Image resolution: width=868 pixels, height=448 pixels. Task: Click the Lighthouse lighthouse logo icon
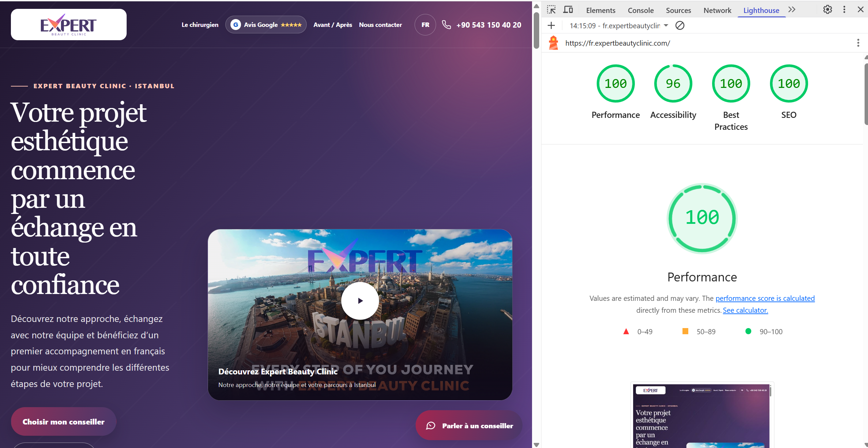553,43
